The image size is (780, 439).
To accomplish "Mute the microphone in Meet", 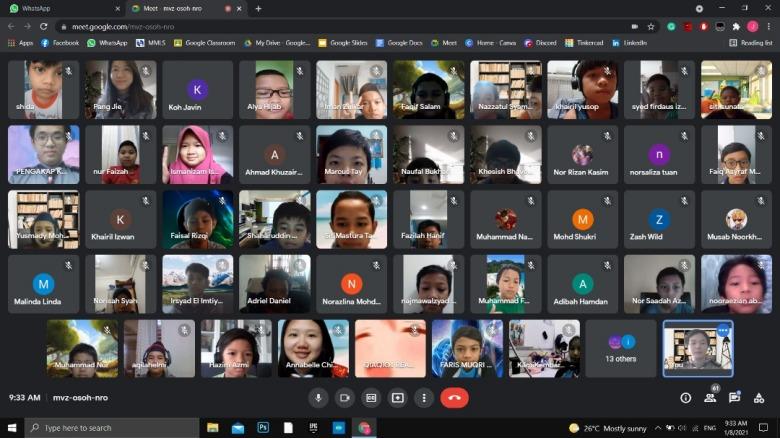I will pyautogui.click(x=319, y=397).
